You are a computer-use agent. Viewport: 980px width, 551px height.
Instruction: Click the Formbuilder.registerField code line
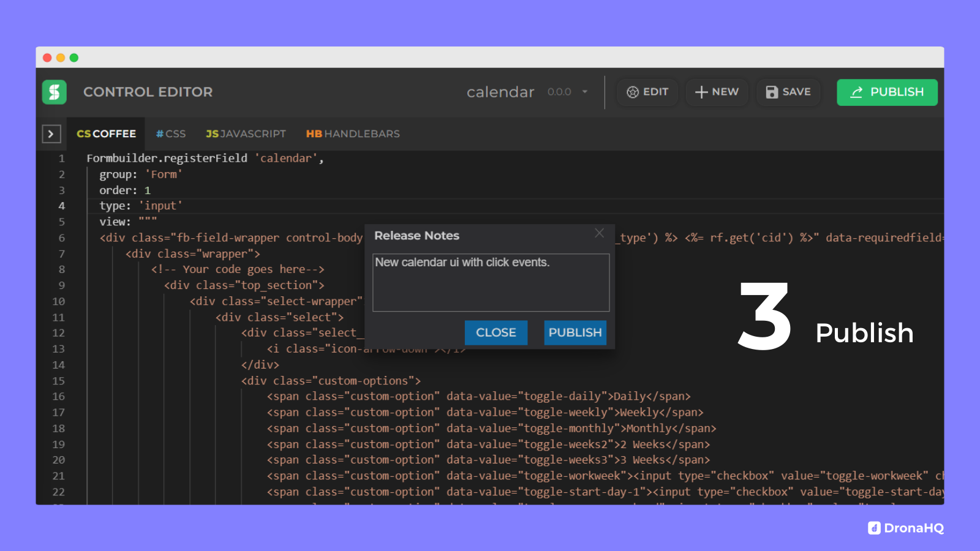click(205, 159)
